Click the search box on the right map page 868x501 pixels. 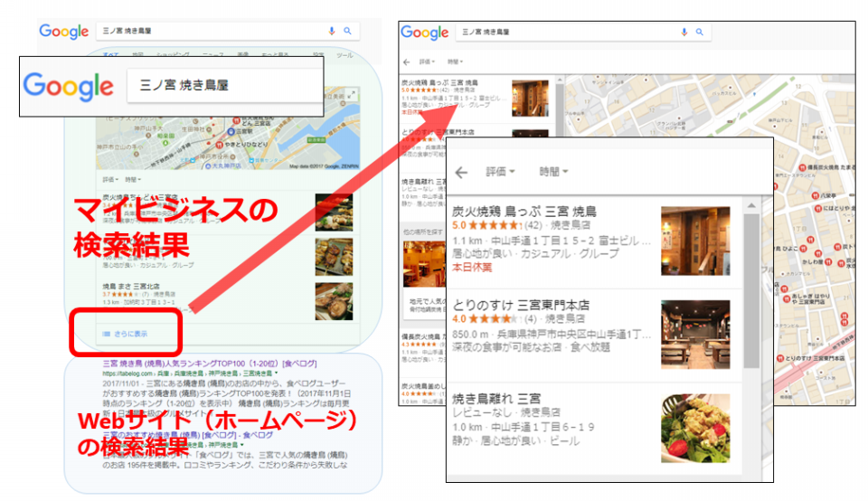[583, 33]
